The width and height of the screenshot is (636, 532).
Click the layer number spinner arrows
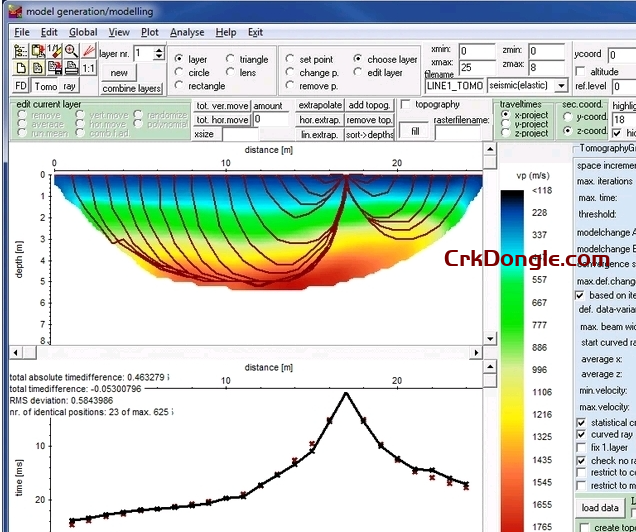pyautogui.click(x=160, y=52)
